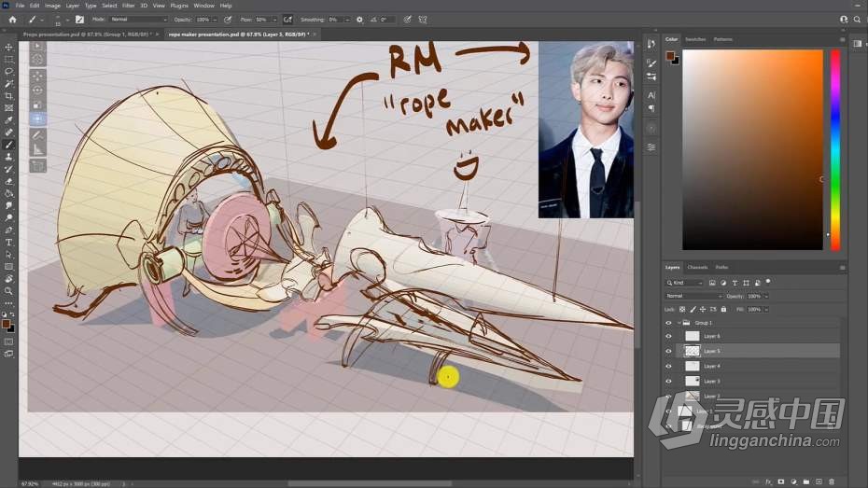
Task: Hide Group 1 with its eye icon
Action: click(668, 323)
